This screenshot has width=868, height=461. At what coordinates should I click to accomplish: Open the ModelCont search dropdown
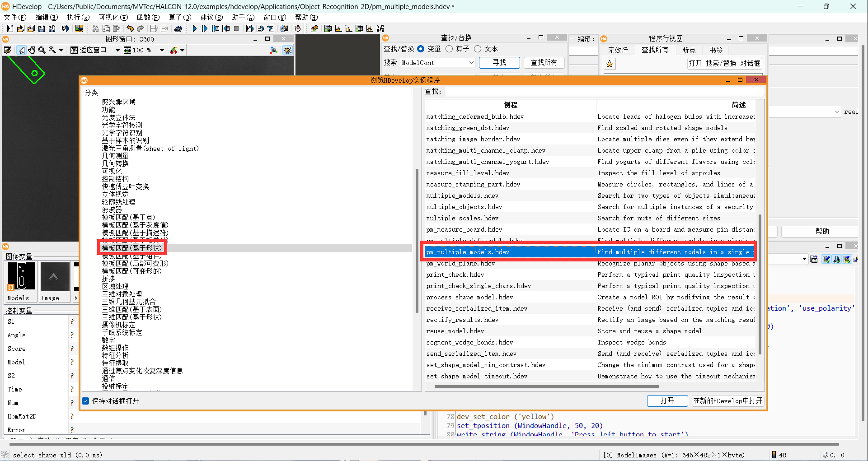471,63
